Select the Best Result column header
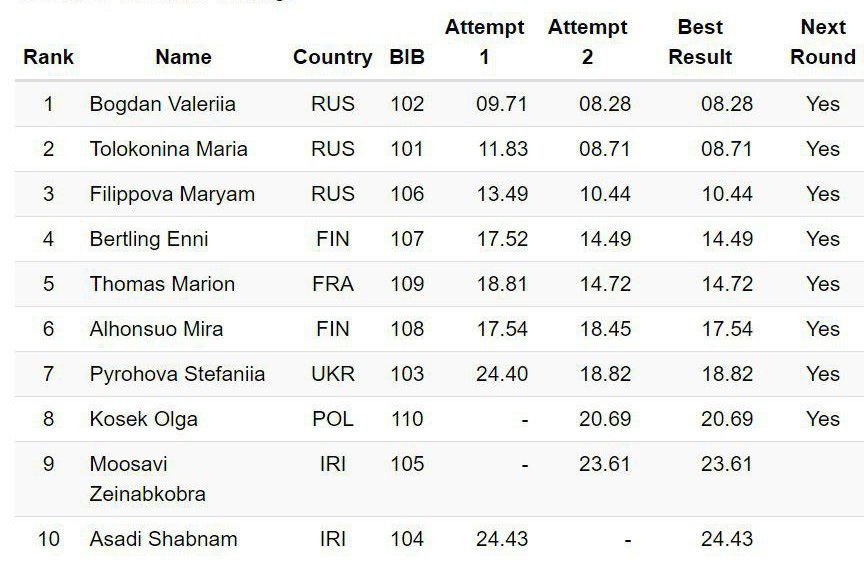This screenshot has width=864, height=584. (x=700, y=42)
